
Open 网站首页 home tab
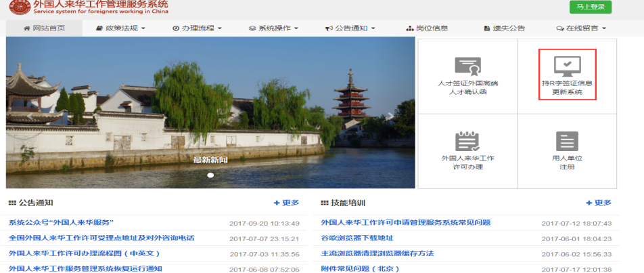click(44, 28)
